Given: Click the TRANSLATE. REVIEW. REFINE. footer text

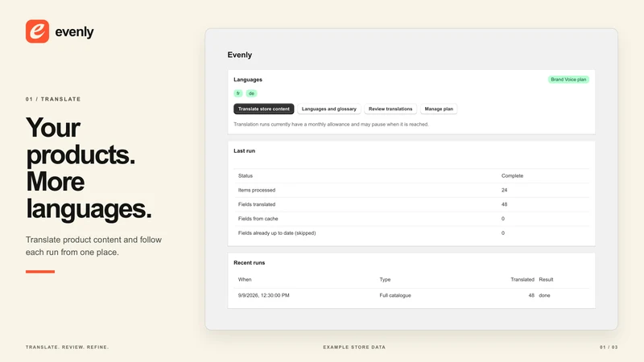Looking at the screenshot, I should pos(67,348).
